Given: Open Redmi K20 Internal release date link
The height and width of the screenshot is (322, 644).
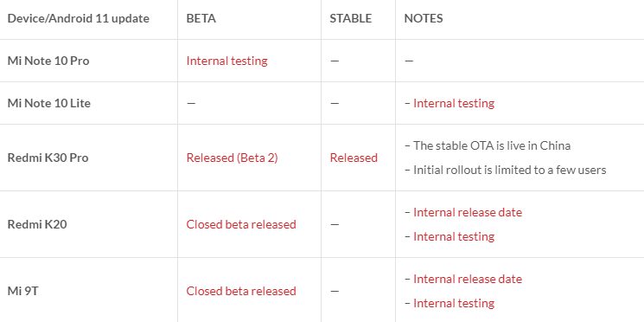Looking at the screenshot, I should (468, 212).
